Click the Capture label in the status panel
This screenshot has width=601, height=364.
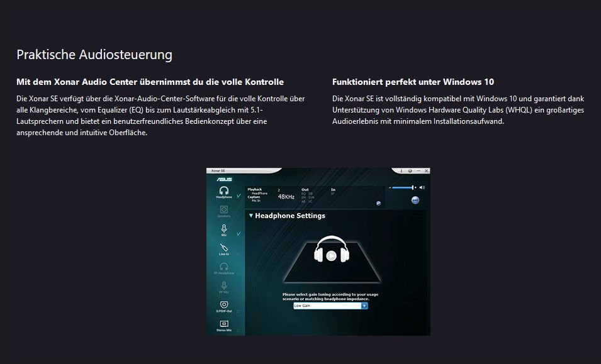[x=254, y=197]
